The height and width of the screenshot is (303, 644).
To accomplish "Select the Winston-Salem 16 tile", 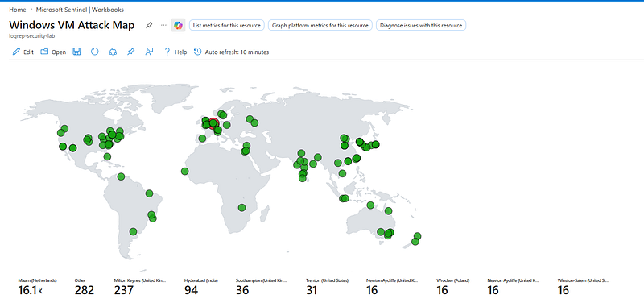I will [583, 287].
